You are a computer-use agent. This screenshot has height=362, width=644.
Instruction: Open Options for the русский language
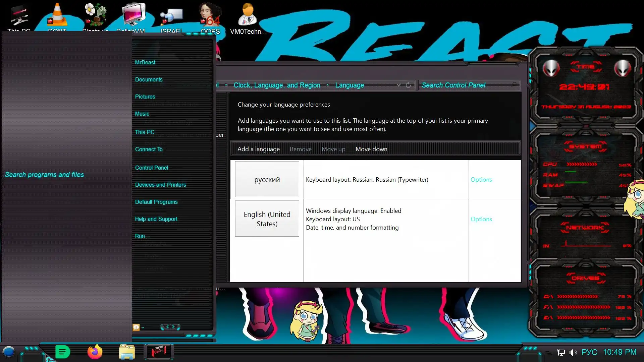coord(481,180)
